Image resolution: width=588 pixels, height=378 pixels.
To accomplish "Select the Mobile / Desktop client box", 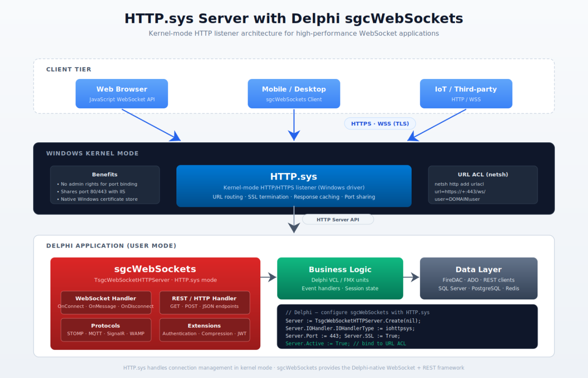I will coord(294,94).
